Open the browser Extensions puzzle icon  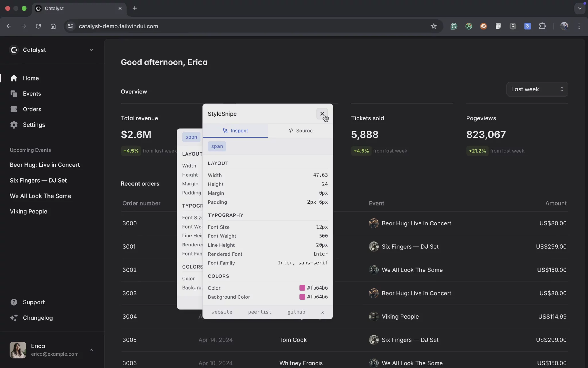click(x=542, y=26)
